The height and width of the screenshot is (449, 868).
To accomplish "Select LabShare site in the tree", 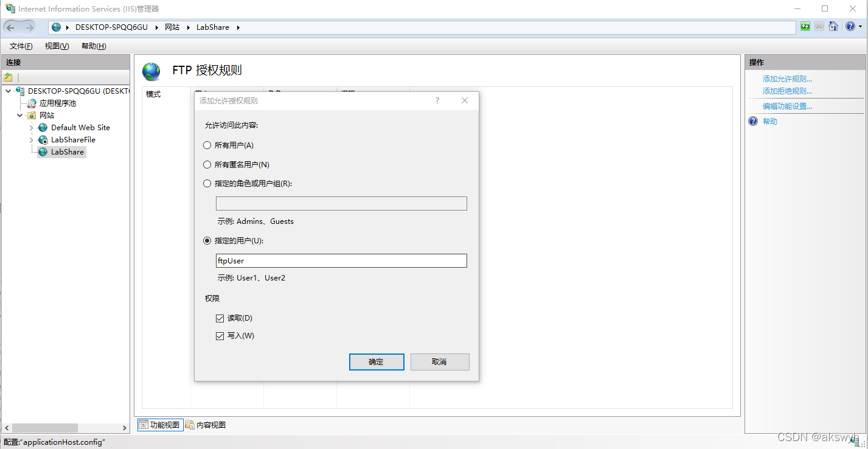I will (x=68, y=152).
